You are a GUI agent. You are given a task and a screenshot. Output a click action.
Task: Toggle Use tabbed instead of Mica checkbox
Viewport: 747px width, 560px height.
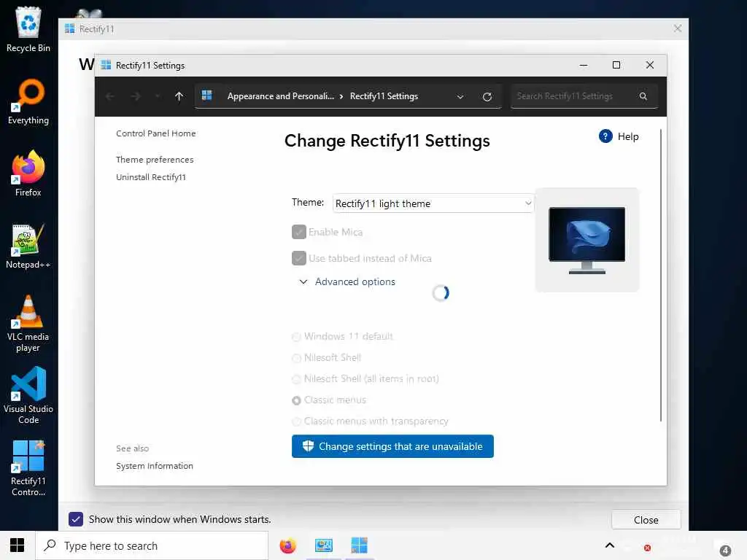(298, 258)
